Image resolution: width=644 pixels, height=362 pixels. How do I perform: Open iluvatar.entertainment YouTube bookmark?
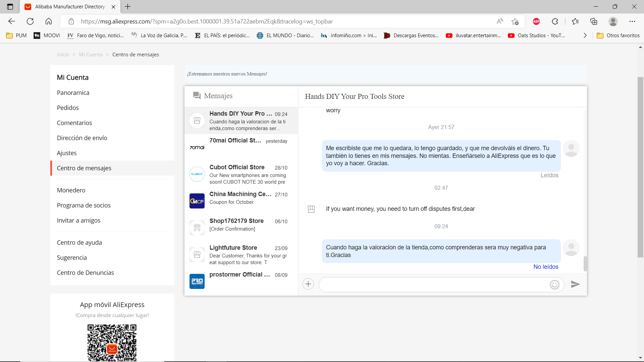click(x=473, y=36)
